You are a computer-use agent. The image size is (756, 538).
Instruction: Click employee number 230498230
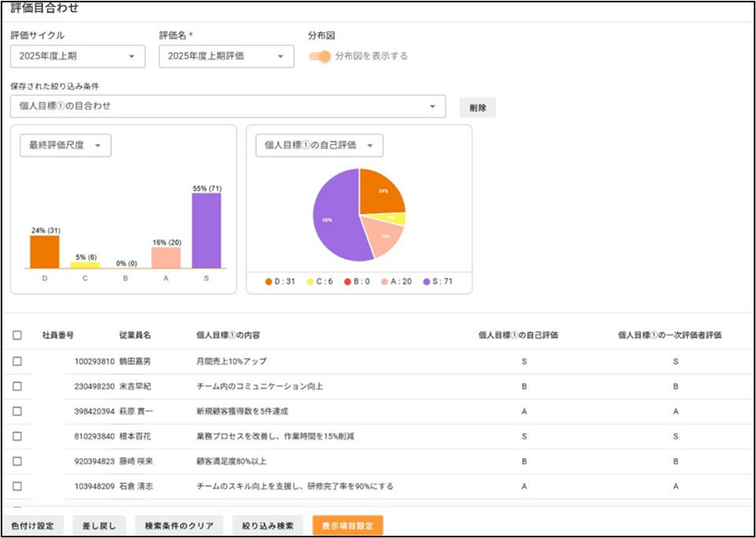tap(95, 386)
